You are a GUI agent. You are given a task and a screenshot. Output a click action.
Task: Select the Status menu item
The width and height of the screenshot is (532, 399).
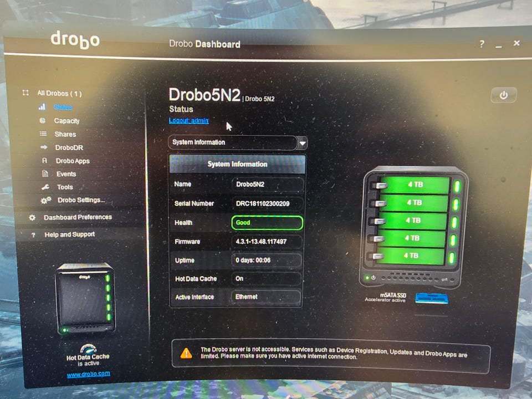click(63, 107)
